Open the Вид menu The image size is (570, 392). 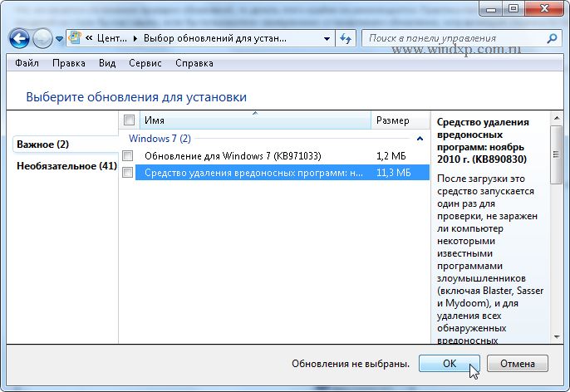point(107,63)
